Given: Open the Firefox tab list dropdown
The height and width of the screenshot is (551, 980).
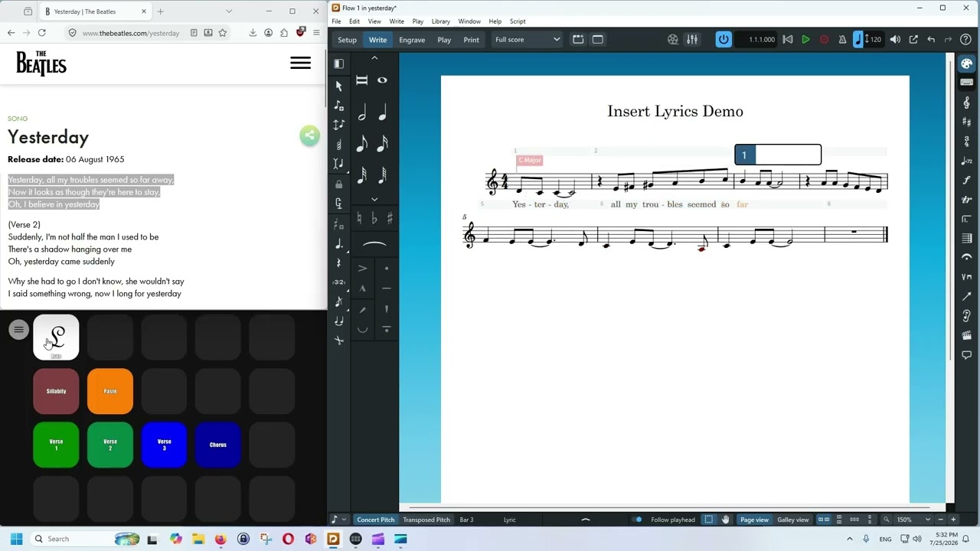Looking at the screenshot, I should 228,11.
